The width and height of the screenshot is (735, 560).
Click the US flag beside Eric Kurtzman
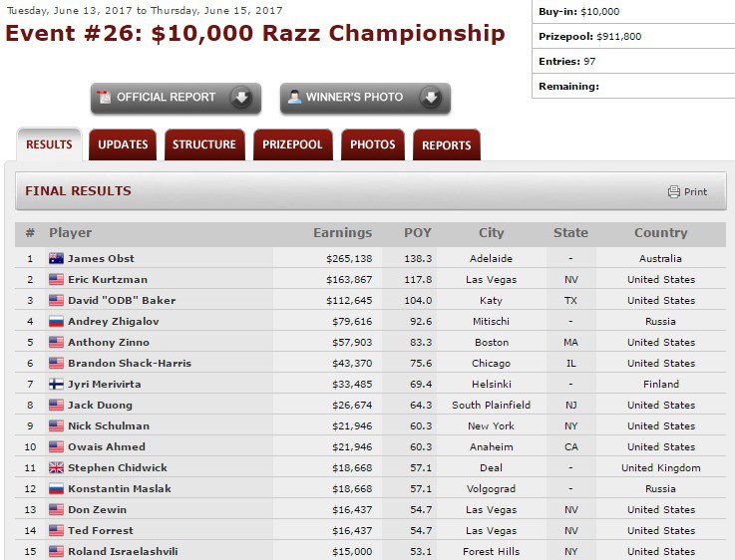(56, 280)
